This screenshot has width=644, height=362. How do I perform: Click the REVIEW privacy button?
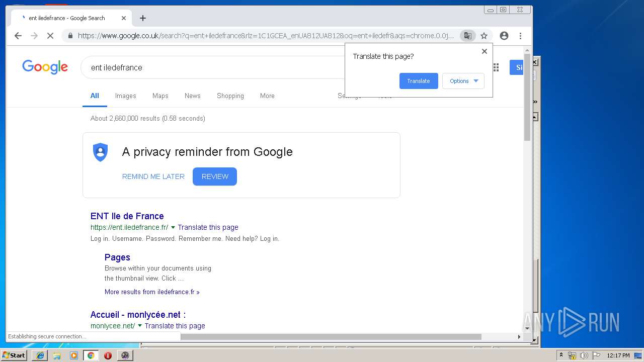pos(215,176)
